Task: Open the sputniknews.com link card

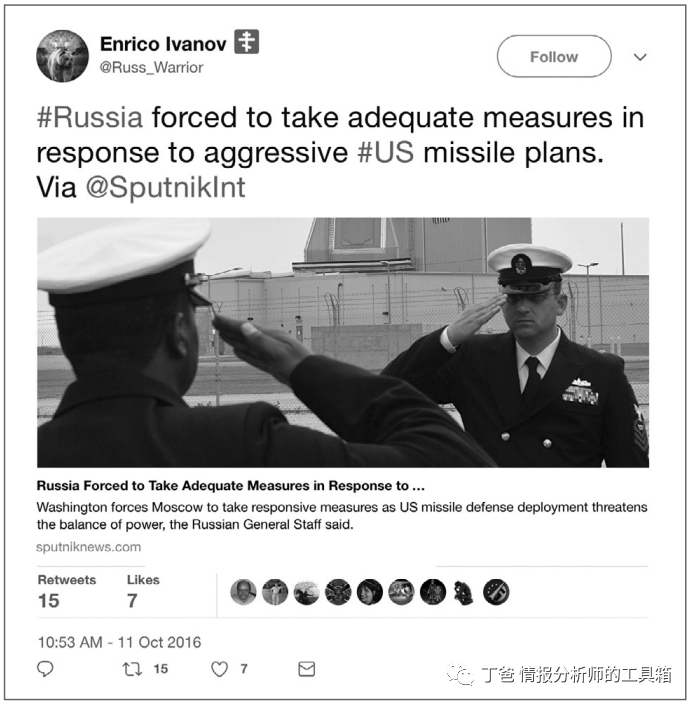Action: coord(88,547)
